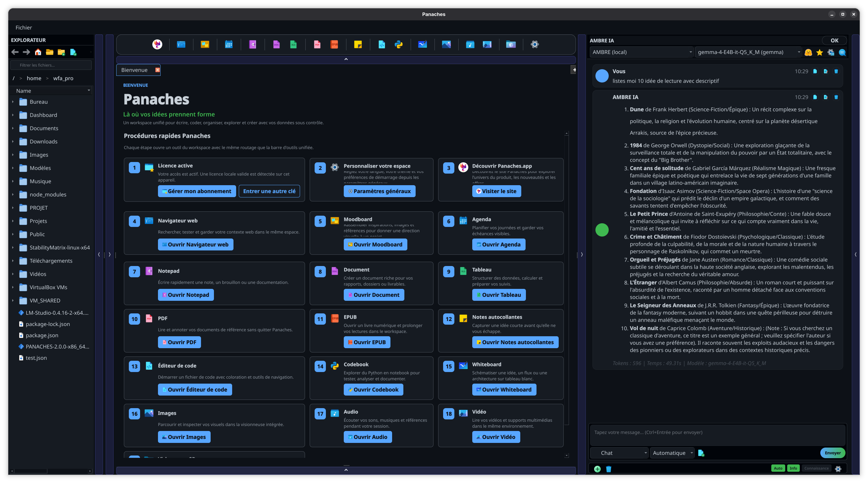Open the Moodboard tool in the toolbar
The width and height of the screenshot is (868, 483).
(x=205, y=44)
